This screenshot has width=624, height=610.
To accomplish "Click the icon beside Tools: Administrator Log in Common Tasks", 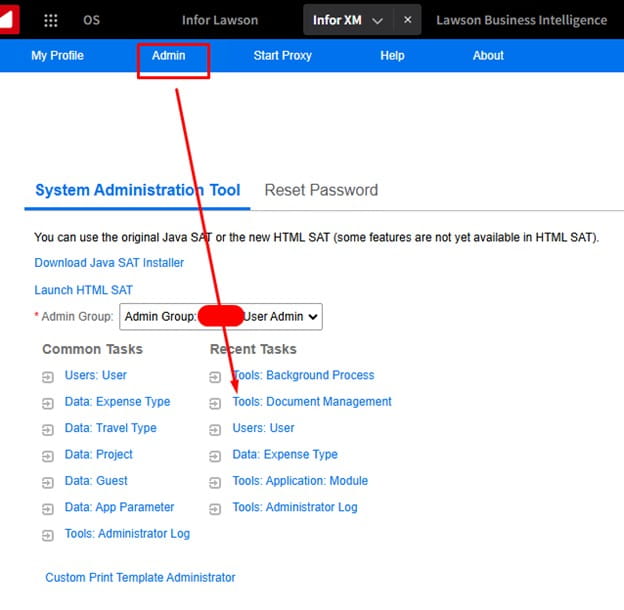I will pyautogui.click(x=48, y=535).
